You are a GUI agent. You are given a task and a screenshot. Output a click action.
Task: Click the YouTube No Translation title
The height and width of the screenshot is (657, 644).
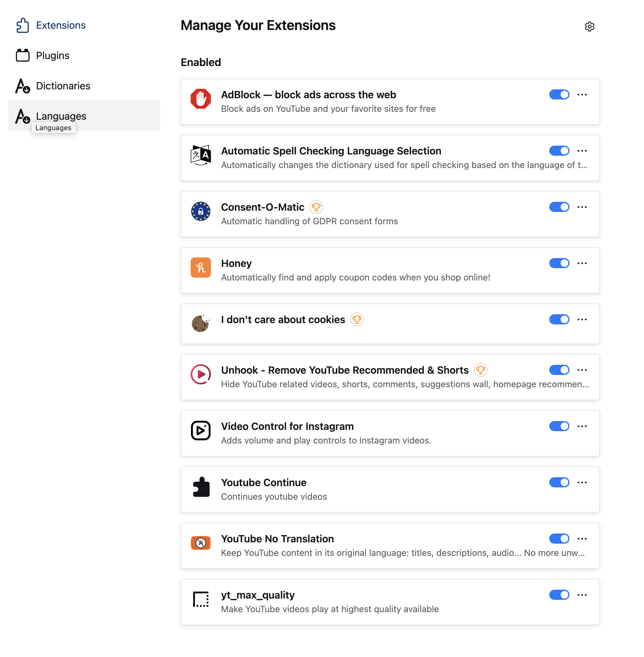coord(277,539)
